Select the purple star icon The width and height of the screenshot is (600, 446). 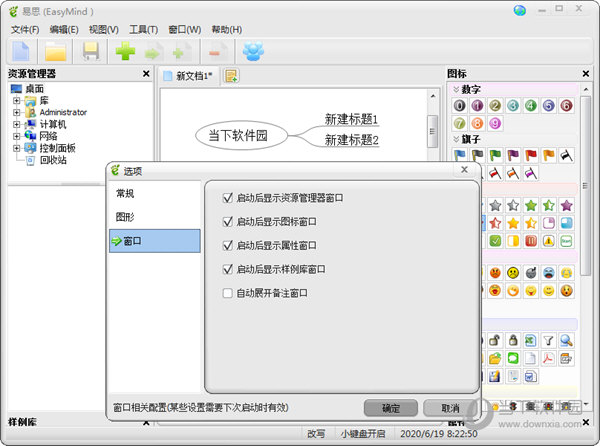[566, 205]
